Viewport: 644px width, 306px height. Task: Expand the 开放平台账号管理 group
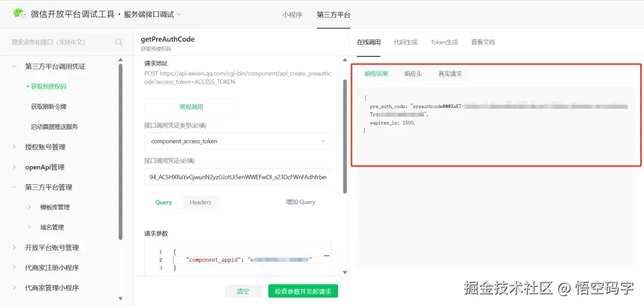[x=14, y=248]
